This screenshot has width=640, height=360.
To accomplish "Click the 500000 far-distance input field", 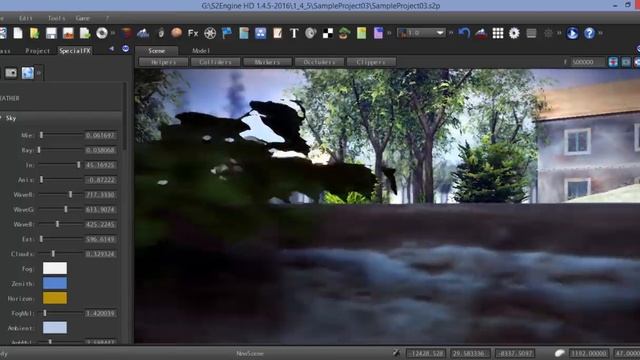I will (x=588, y=62).
